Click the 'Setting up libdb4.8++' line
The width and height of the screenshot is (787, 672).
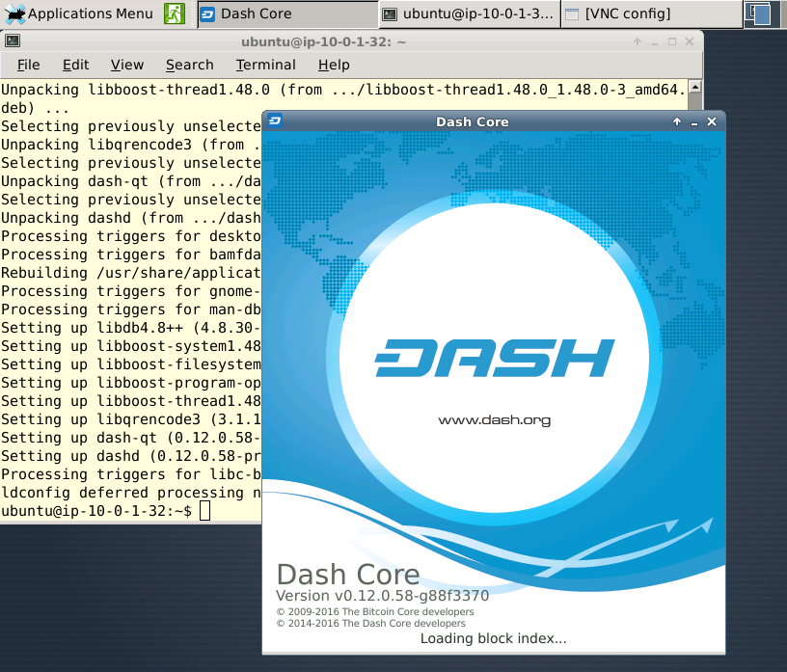point(131,328)
